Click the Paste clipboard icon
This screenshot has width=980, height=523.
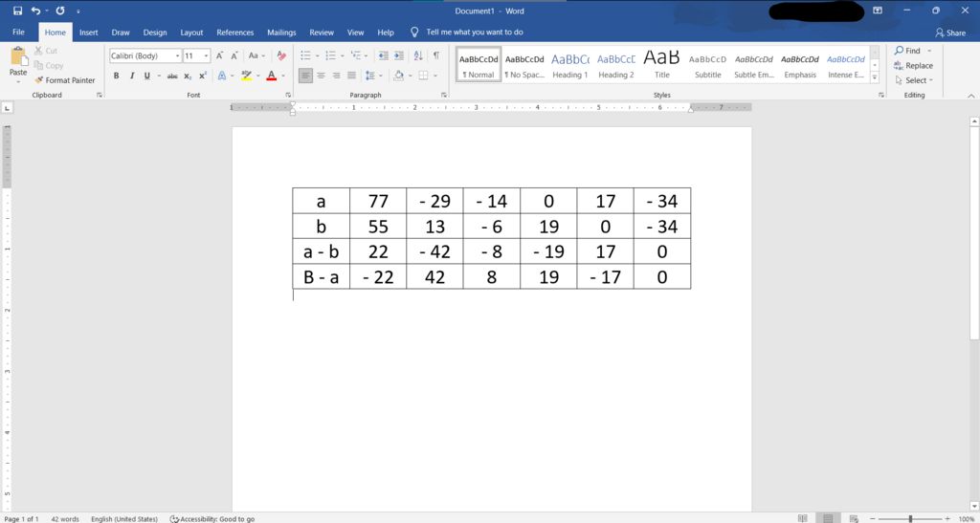[18, 57]
